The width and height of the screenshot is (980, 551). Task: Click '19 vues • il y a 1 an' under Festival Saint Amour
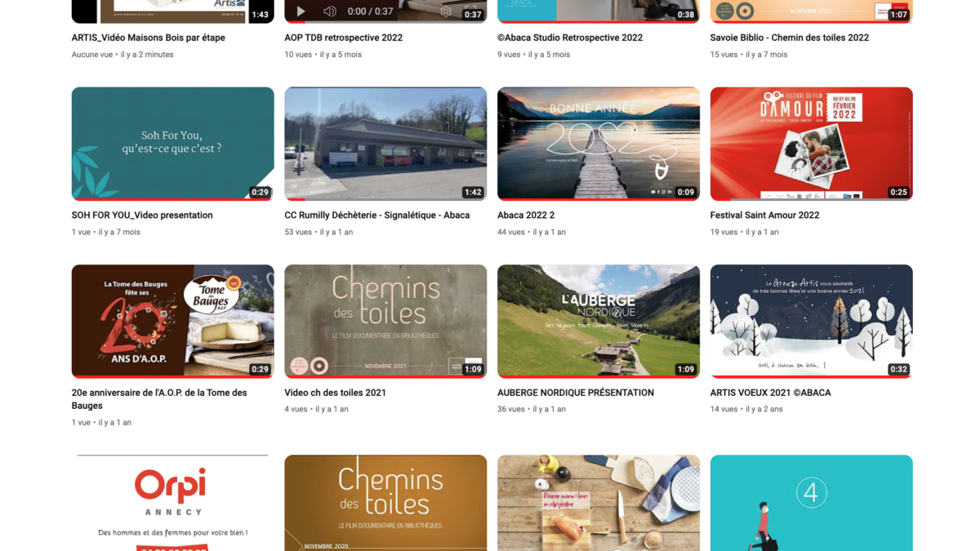[x=745, y=232]
